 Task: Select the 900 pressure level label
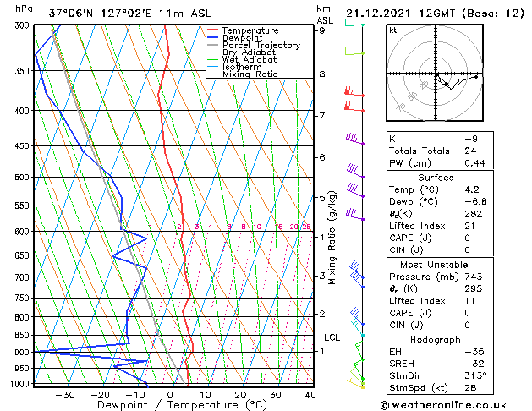coord(24,353)
